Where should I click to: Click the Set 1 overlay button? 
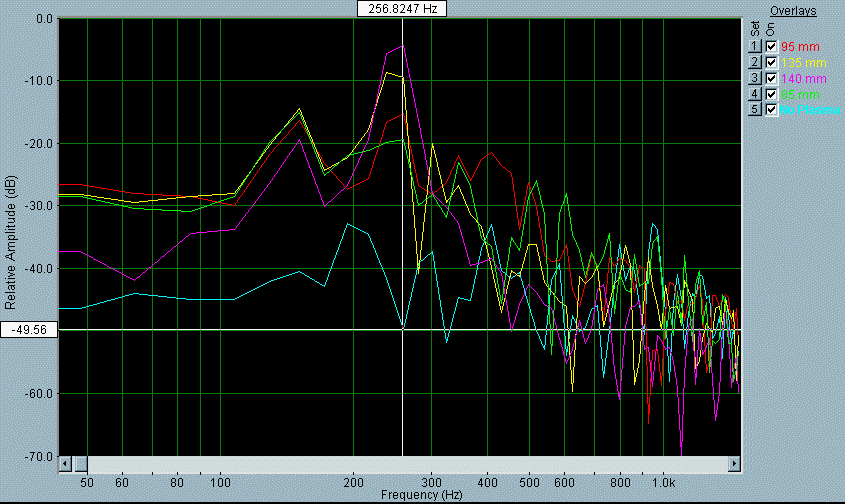point(756,47)
